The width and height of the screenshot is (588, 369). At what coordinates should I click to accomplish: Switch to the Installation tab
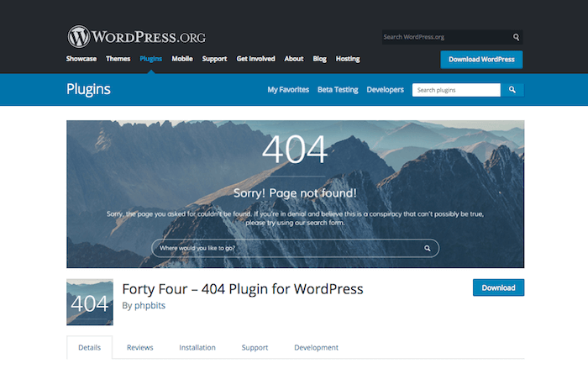tap(197, 347)
